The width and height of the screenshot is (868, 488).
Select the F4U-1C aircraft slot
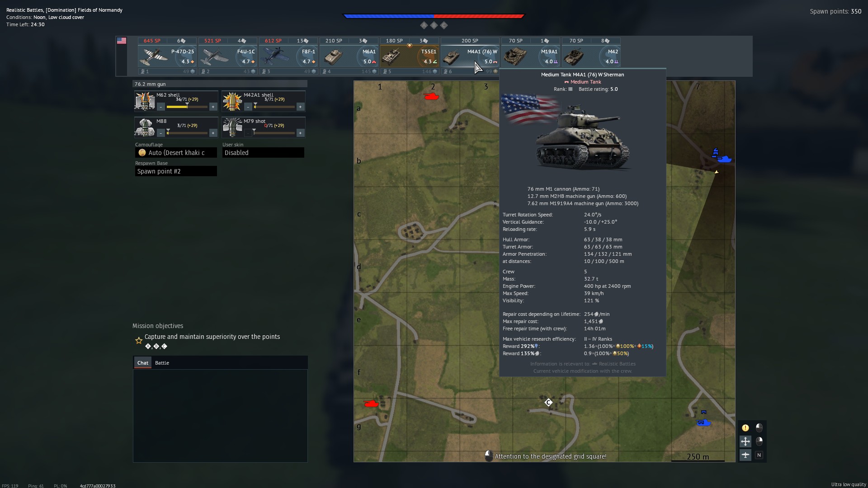pos(227,56)
